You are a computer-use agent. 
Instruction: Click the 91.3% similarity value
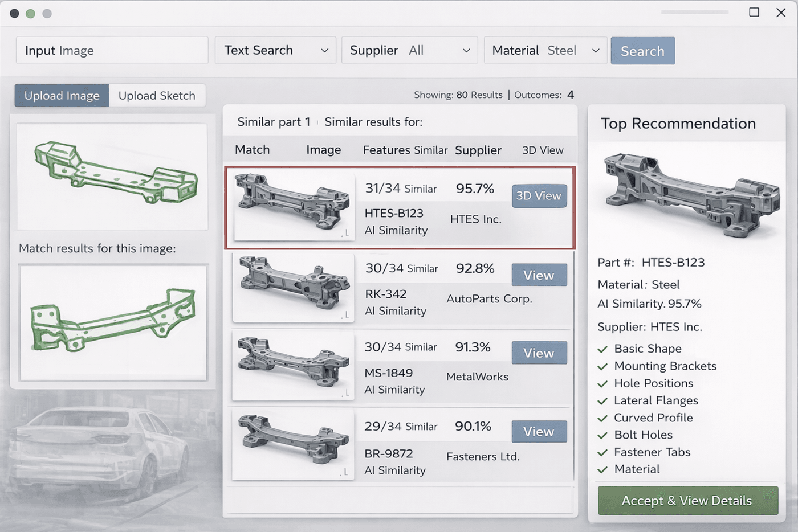pos(473,347)
